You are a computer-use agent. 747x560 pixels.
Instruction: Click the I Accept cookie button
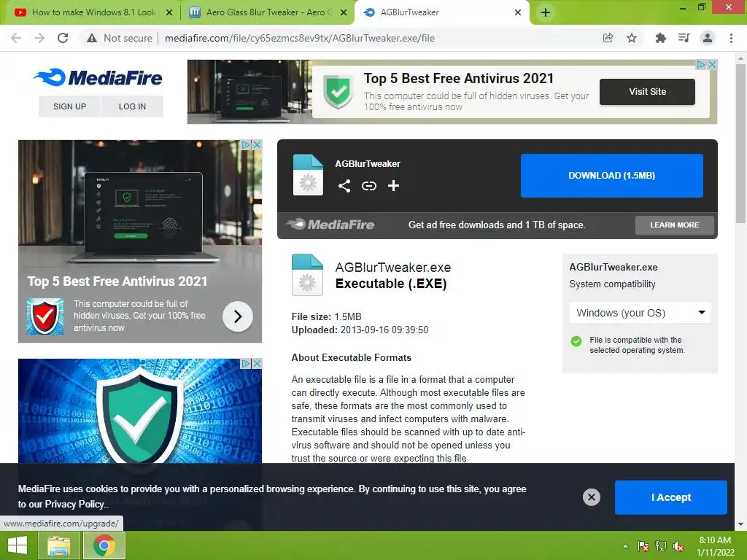[671, 497]
